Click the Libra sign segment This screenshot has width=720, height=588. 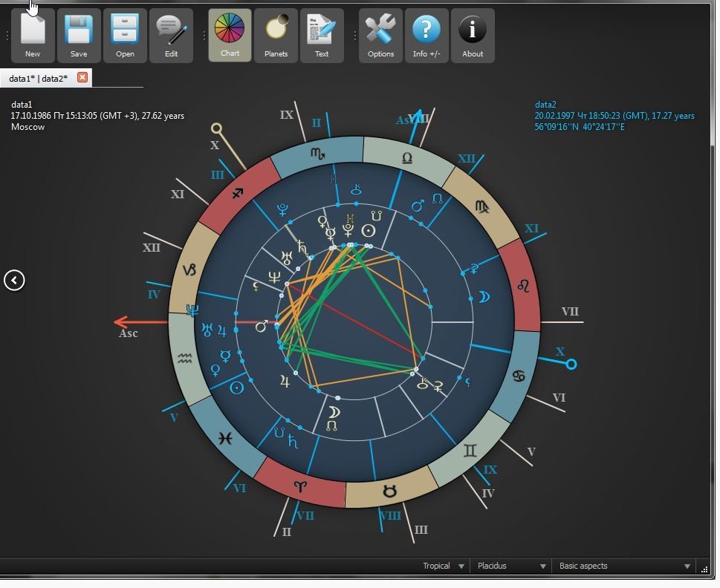[x=407, y=159]
